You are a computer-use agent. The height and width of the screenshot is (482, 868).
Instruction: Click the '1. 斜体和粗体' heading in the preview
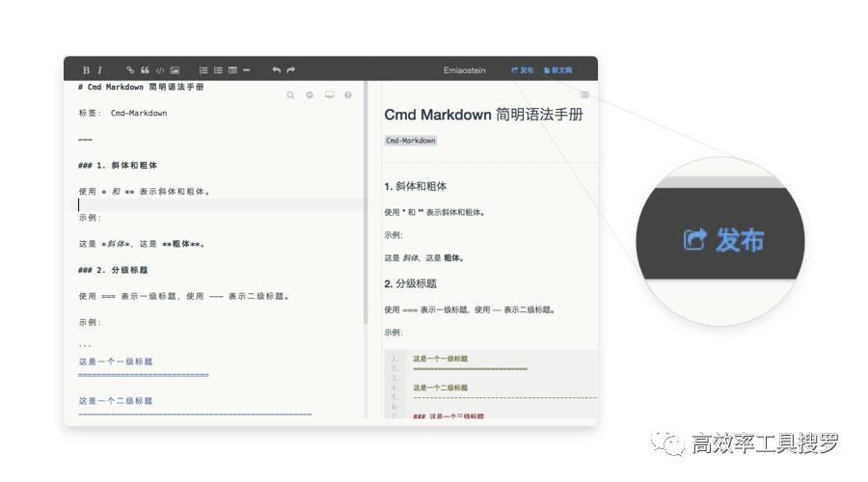pos(415,186)
